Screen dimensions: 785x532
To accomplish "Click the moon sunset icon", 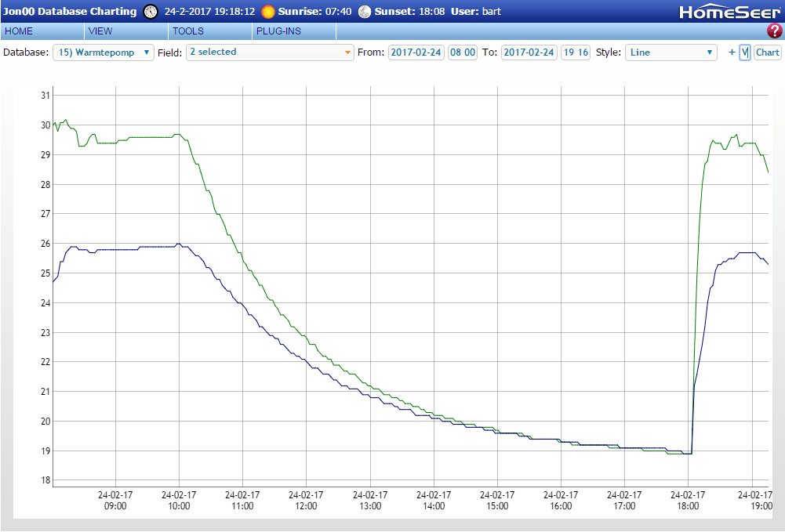I will (365, 12).
